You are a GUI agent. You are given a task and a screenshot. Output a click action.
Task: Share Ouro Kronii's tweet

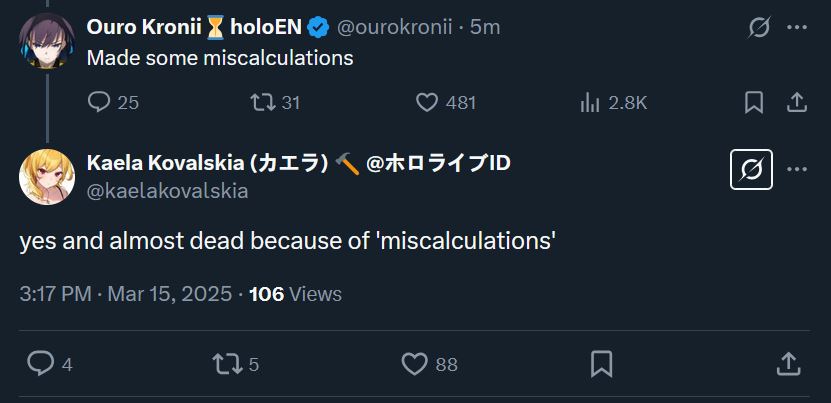(797, 102)
